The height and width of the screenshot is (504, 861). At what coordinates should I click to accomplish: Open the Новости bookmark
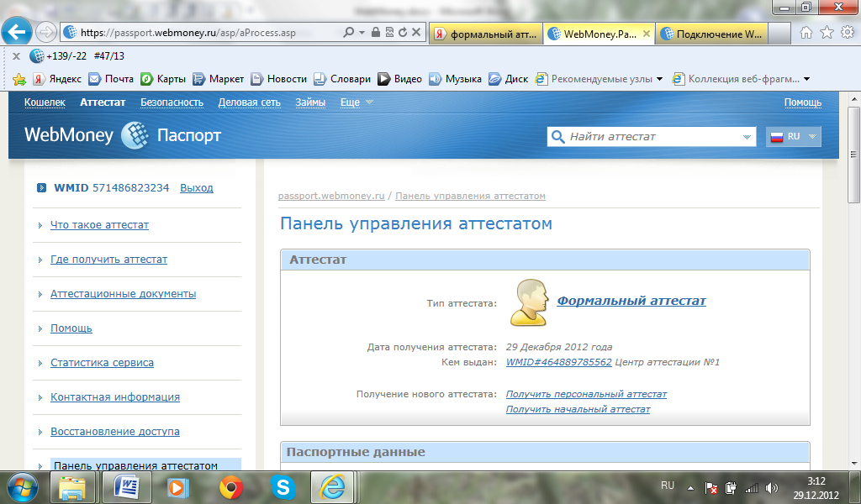(x=279, y=79)
